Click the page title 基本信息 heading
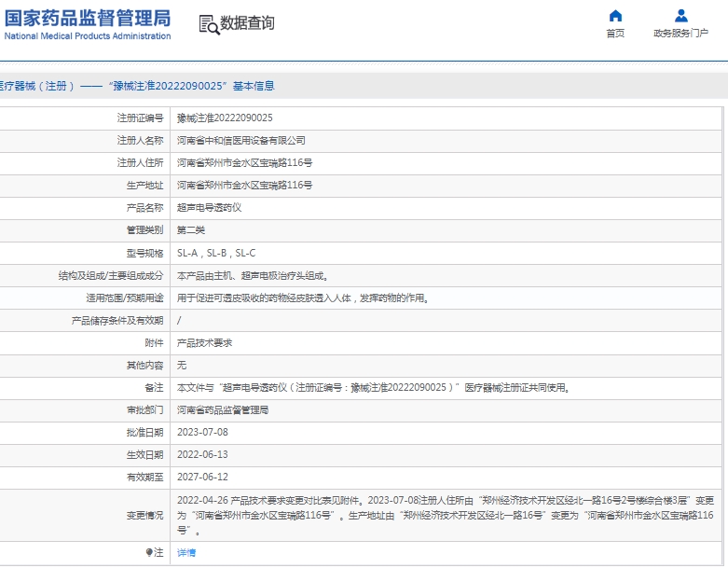Image resolution: width=728 pixels, height=568 pixels. tap(254, 86)
